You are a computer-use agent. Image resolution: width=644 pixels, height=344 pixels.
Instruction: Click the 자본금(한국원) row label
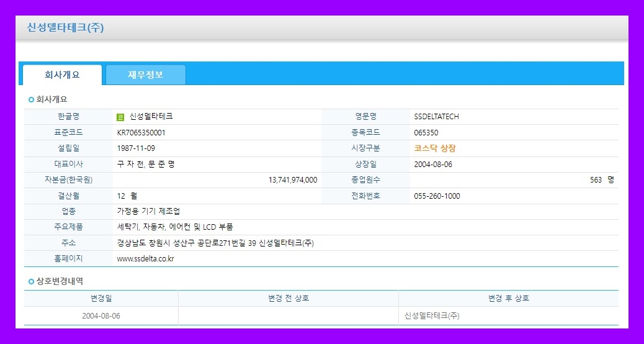click(68, 180)
